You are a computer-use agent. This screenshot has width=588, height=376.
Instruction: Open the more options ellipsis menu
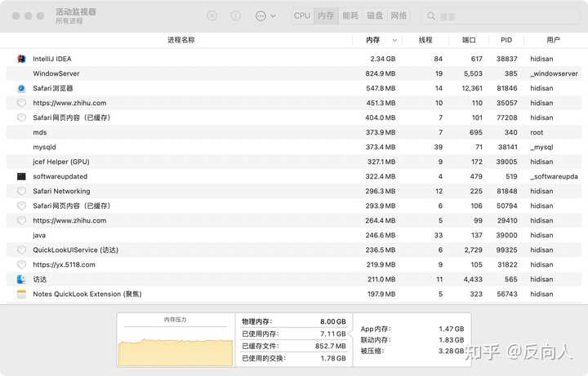coord(265,15)
